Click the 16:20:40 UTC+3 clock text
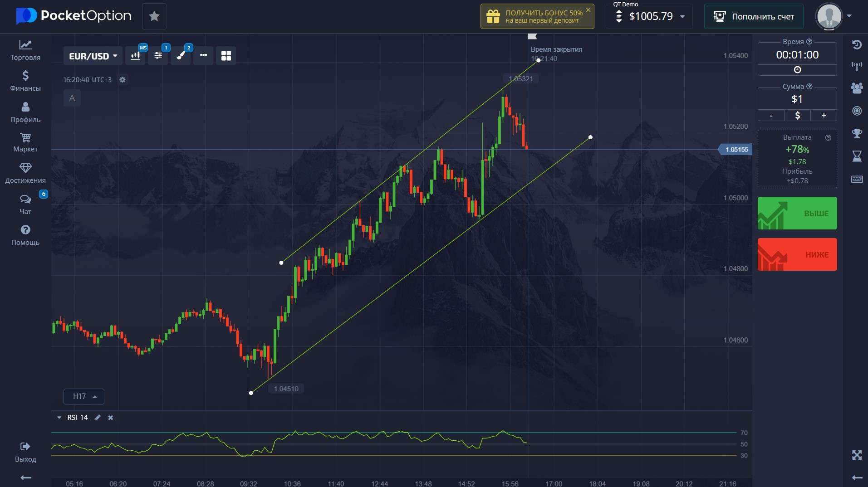The height and width of the screenshot is (487, 868). pyautogui.click(x=87, y=80)
